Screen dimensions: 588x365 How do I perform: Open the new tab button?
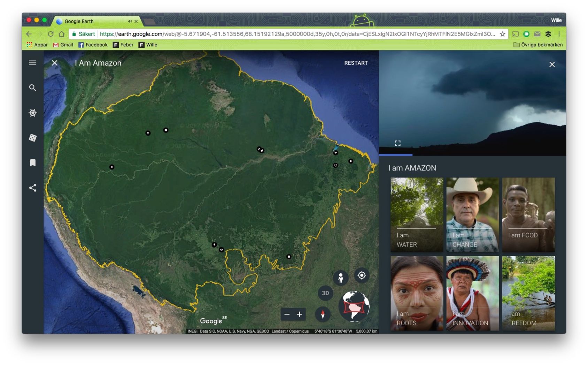point(150,22)
